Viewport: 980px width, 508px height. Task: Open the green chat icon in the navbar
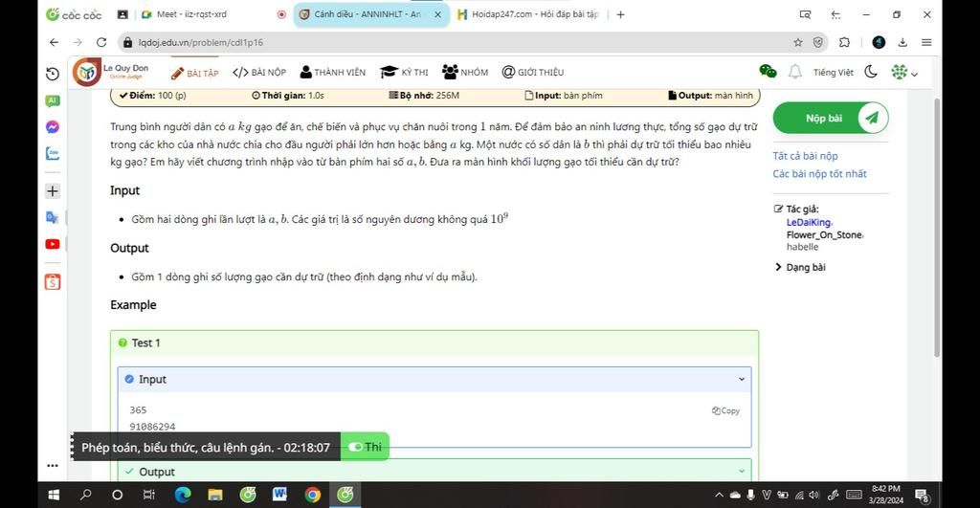[768, 71]
